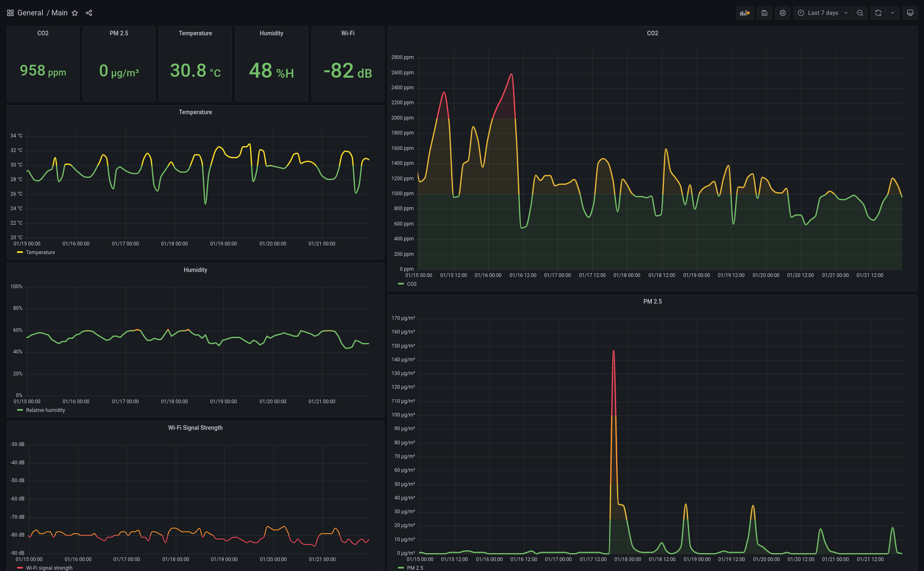Star the Main dashboard
The height and width of the screenshot is (571, 924).
pyautogui.click(x=75, y=13)
